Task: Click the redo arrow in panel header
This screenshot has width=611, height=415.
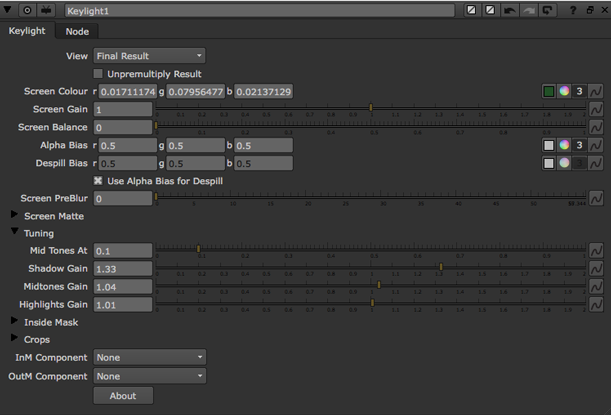Action: point(528,11)
